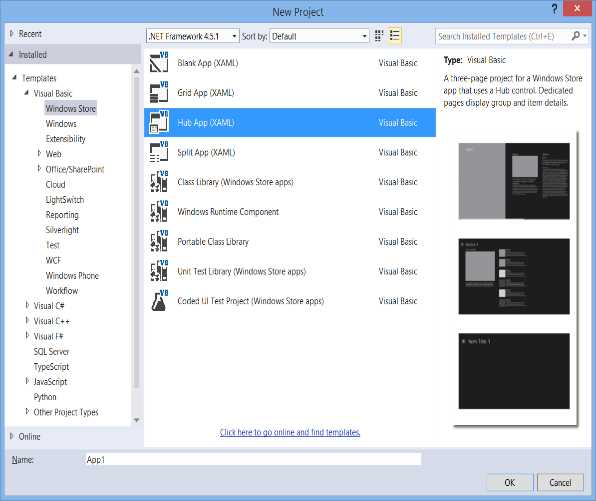Expand the Visual C# node
Viewport: 596px width, 501px height.
click(x=27, y=305)
